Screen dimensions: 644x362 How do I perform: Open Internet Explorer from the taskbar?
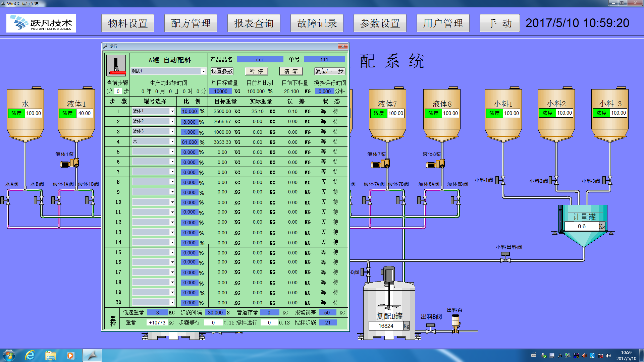pos(30,355)
